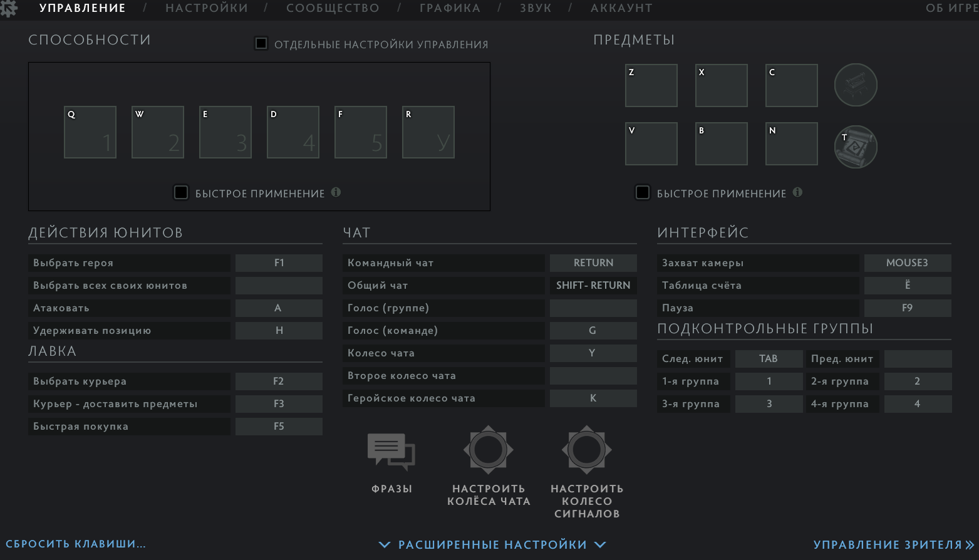The width and height of the screenshot is (979, 560).
Task: Click the right double-chevron of spectator controls
Action: point(970,545)
